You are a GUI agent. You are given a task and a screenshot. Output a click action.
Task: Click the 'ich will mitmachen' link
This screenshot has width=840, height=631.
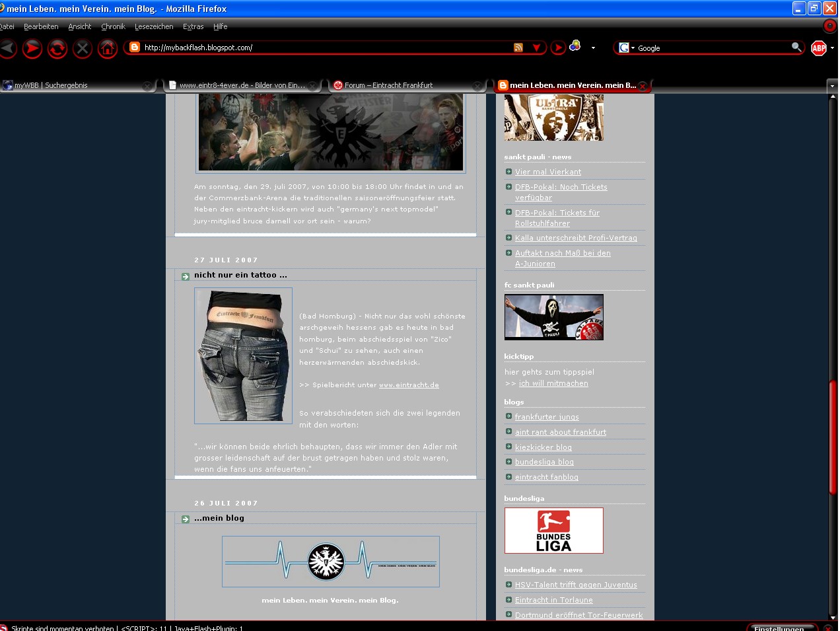pos(553,383)
